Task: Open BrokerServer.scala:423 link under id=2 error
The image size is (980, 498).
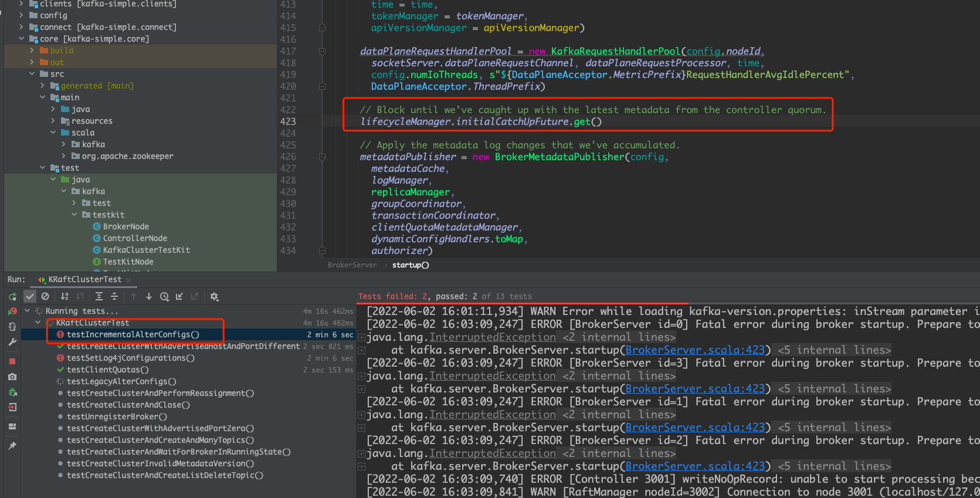Action: click(x=695, y=466)
